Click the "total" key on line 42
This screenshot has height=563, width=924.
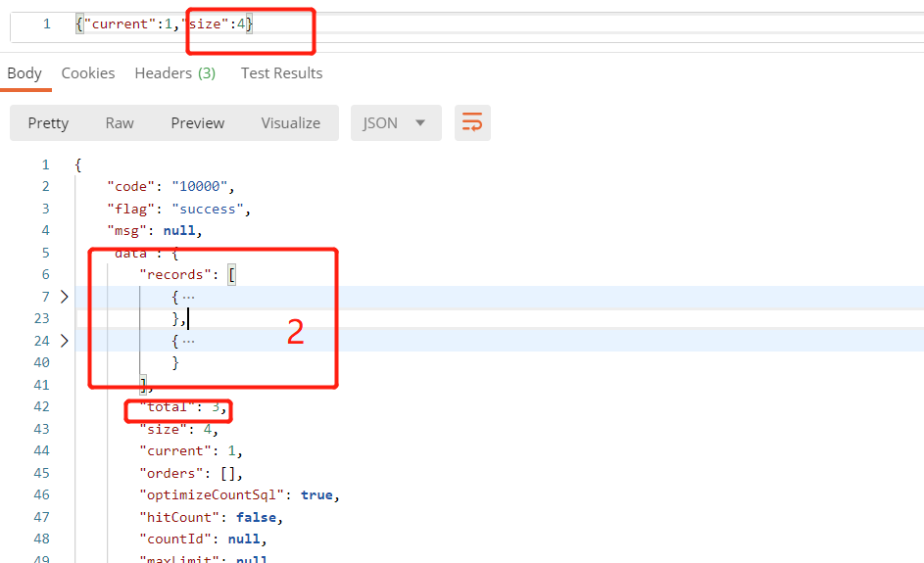(x=169, y=407)
